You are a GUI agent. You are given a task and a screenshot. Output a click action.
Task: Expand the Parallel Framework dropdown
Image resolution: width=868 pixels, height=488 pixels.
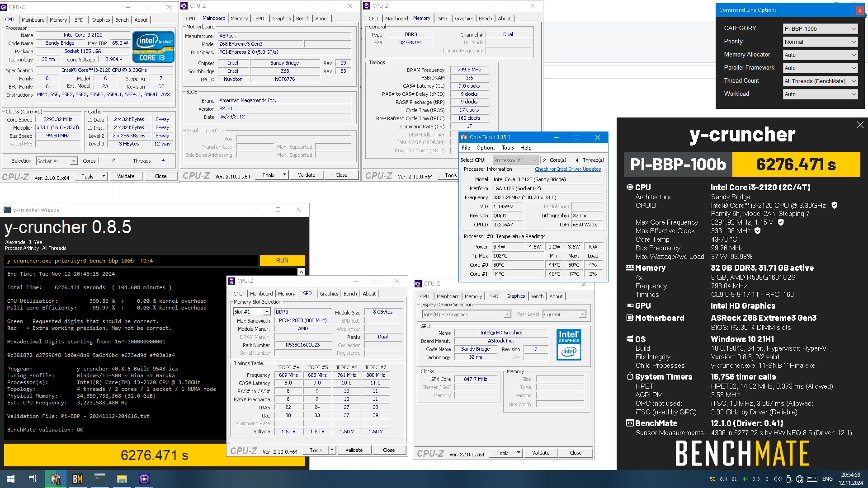820,68
